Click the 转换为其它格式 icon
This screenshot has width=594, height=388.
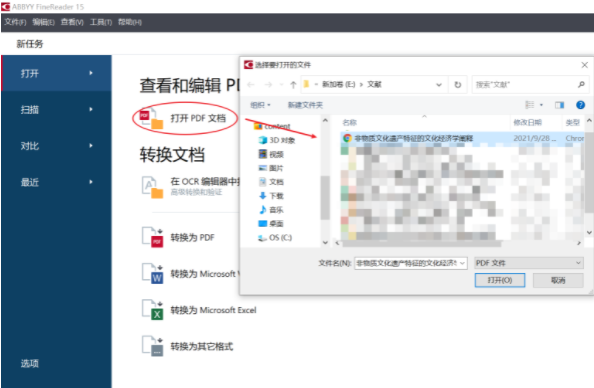[152, 346]
